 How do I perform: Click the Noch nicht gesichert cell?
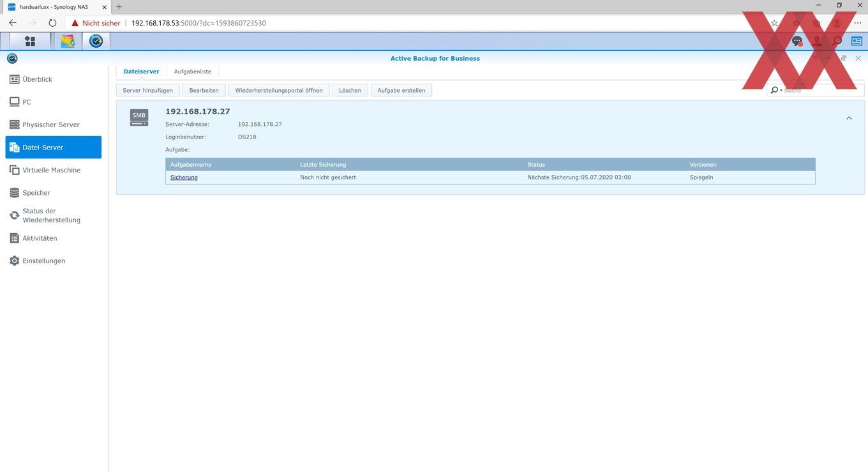click(328, 177)
